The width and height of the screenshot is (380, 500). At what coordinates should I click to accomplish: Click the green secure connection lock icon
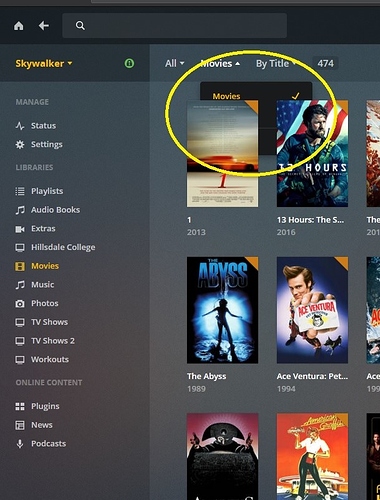point(129,63)
